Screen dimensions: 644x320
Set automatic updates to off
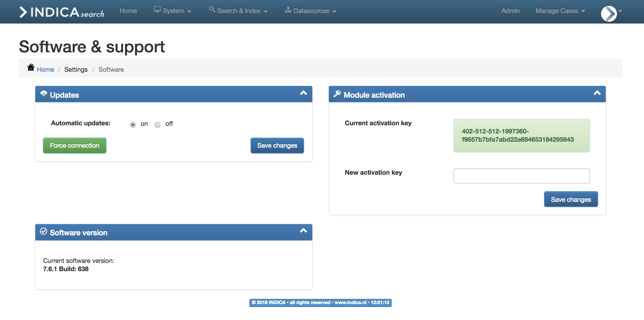pos(158,125)
